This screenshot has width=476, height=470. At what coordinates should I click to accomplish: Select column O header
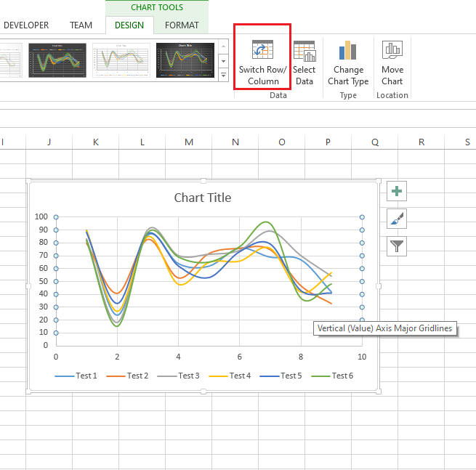point(282,142)
